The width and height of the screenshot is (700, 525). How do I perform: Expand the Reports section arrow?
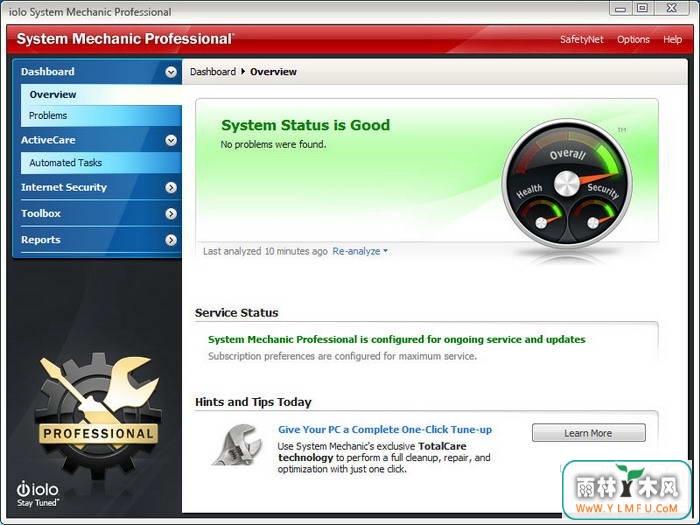(171, 240)
